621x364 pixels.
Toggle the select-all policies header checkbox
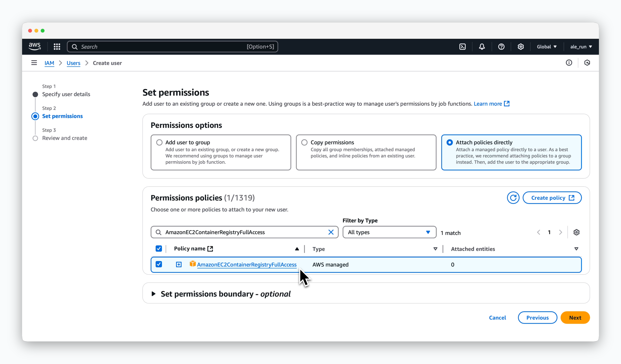159,249
